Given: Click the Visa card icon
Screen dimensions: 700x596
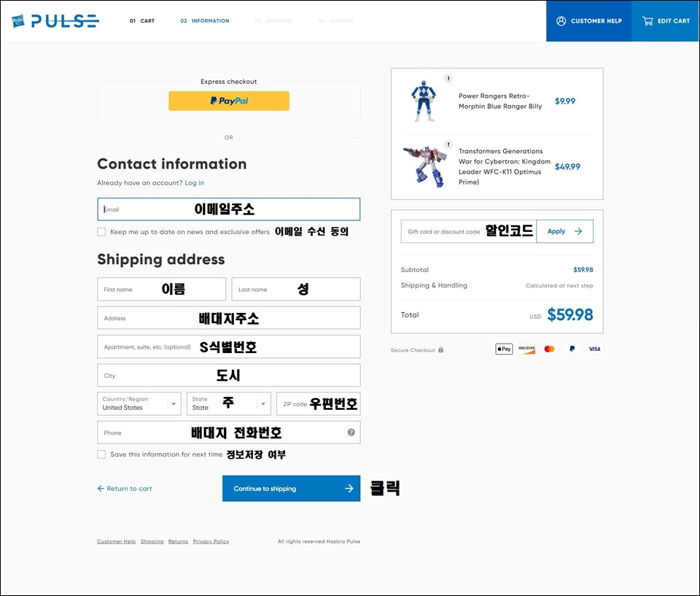Looking at the screenshot, I should tap(594, 349).
